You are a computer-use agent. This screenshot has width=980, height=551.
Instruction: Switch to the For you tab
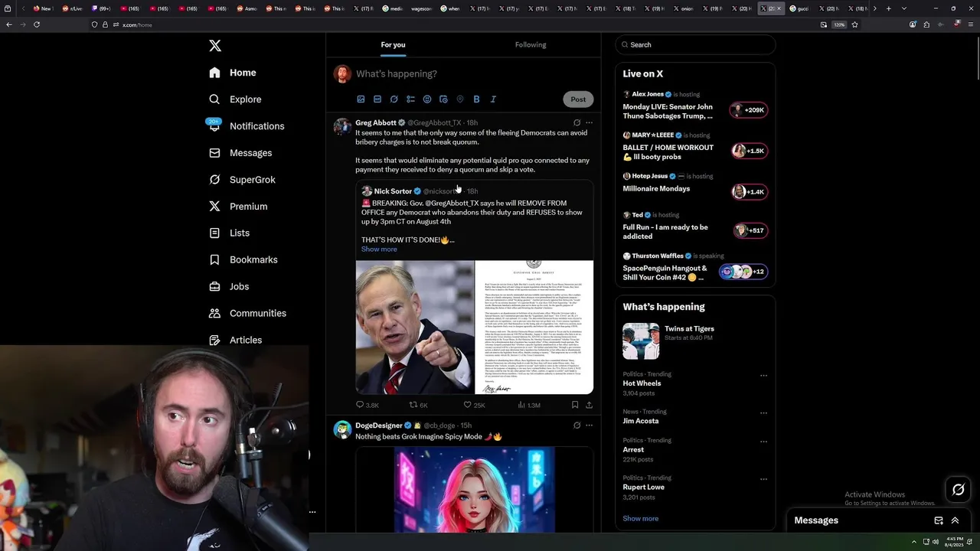pos(394,44)
